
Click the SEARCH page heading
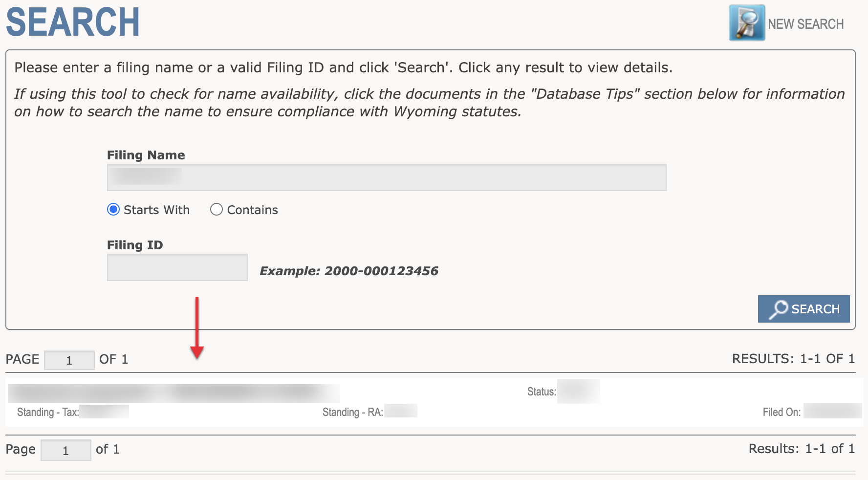[73, 22]
